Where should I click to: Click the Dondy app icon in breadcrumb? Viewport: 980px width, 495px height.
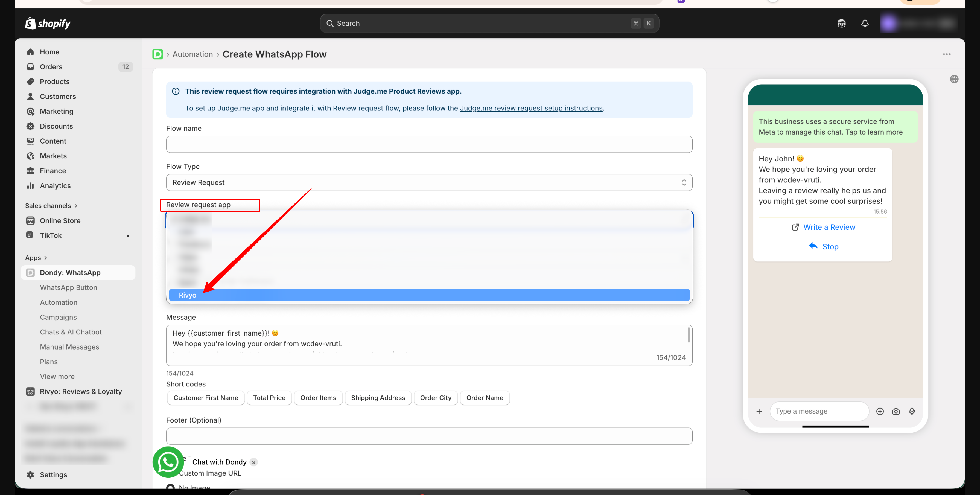pyautogui.click(x=157, y=54)
